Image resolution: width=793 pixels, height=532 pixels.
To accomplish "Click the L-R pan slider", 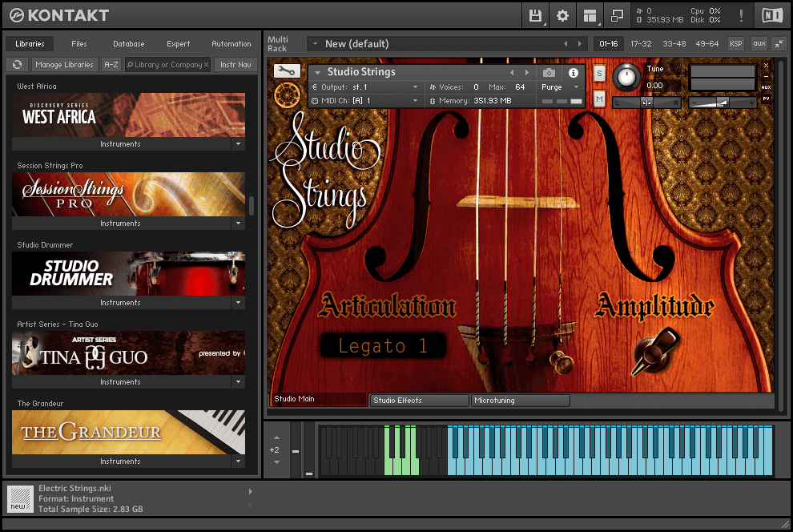I will (646, 103).
